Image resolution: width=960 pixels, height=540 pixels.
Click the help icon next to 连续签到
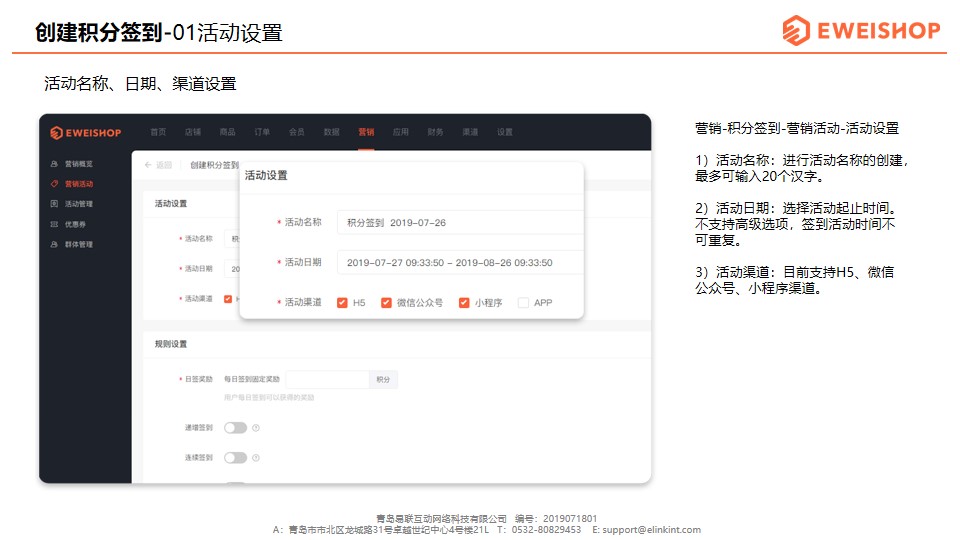coord(256,458)
